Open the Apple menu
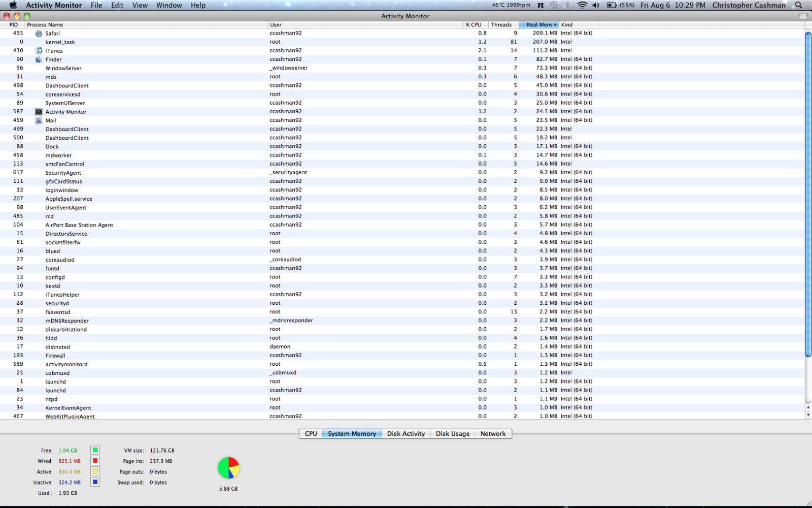Screen dimensions: 812x508 (13, 5)
